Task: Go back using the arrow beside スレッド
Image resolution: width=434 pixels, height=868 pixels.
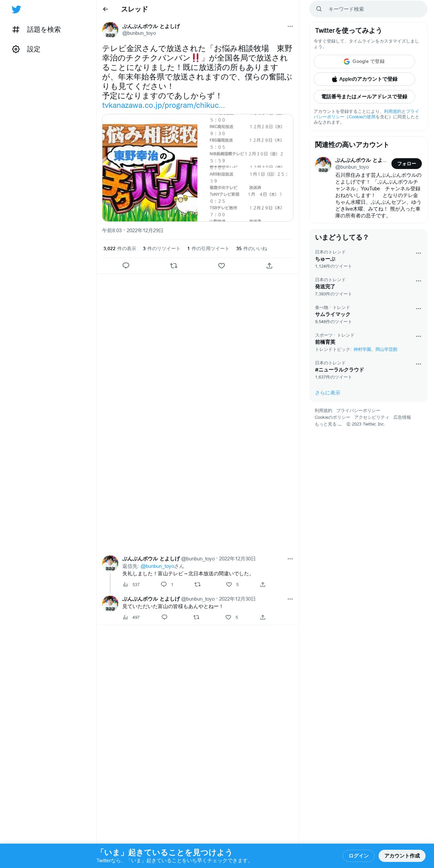Action: [105, 9]
